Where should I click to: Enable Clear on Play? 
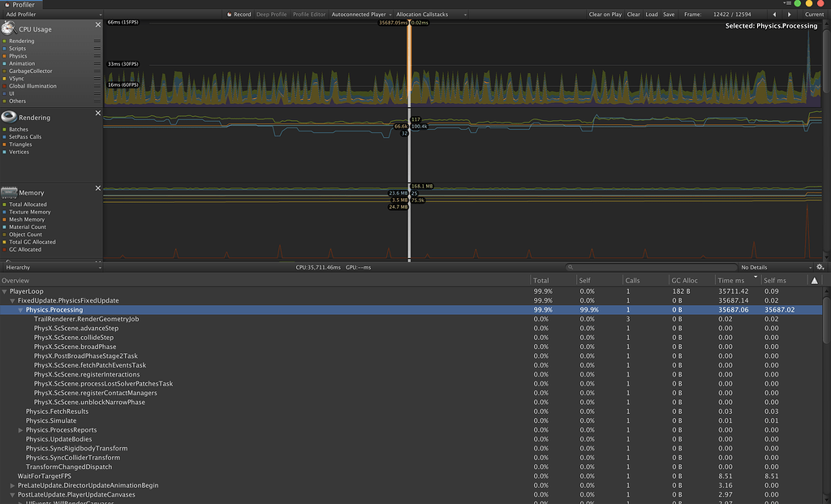[605, 14]
